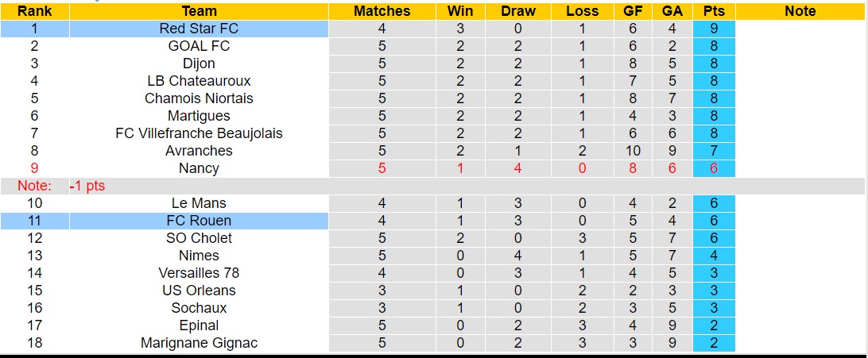Click the GF column header
The height and width of the screenshot is (358, 868).
[x=632, y=11]
